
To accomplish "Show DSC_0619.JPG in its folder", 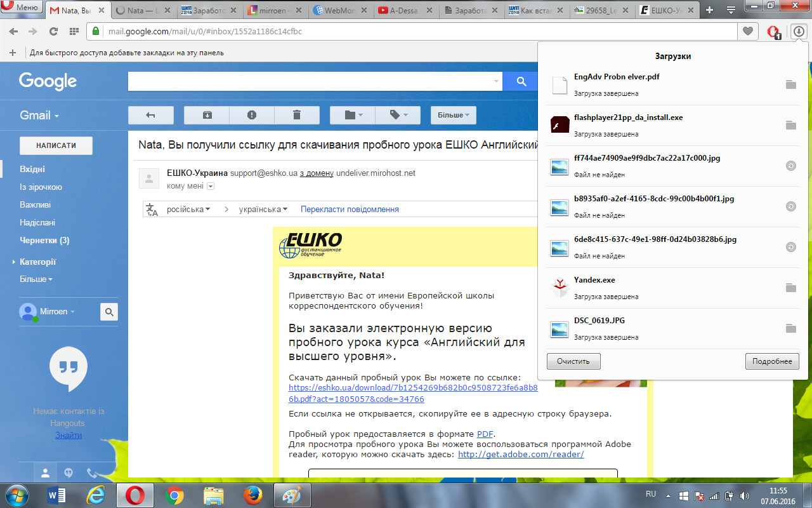I will (790, 328).
